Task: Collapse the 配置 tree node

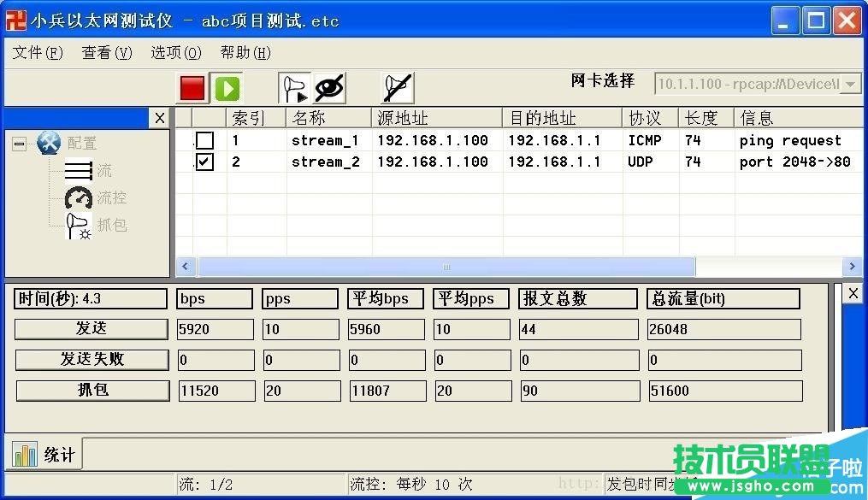Action: 19,143
